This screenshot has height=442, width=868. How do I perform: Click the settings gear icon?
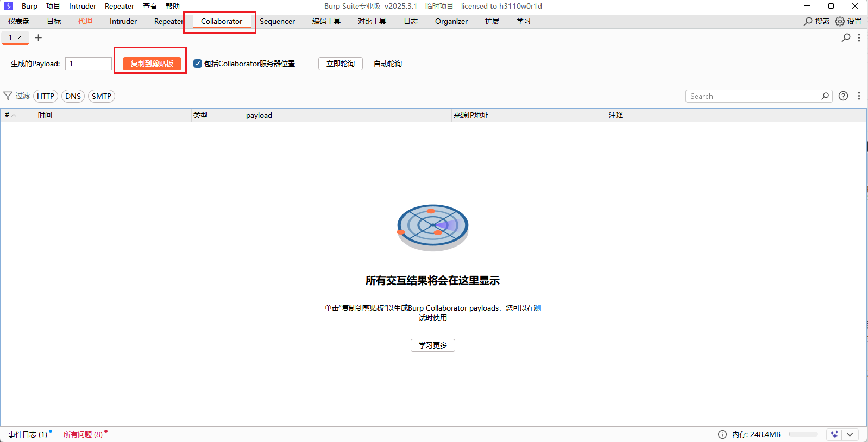840,21
